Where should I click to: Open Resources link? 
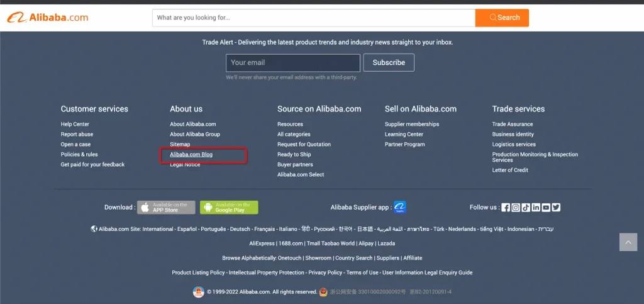tap(290, 124)
